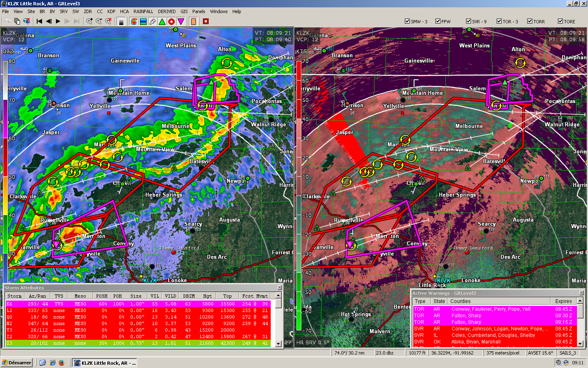This screenshot has width=588, height=368.
Task: Open the View menu
Action: point(18,11)
